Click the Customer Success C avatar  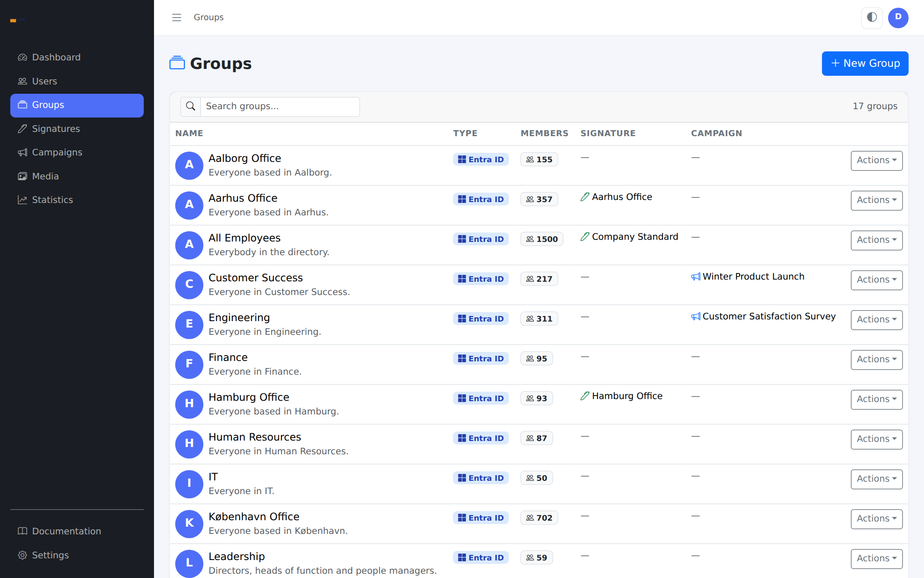[189, 285]
